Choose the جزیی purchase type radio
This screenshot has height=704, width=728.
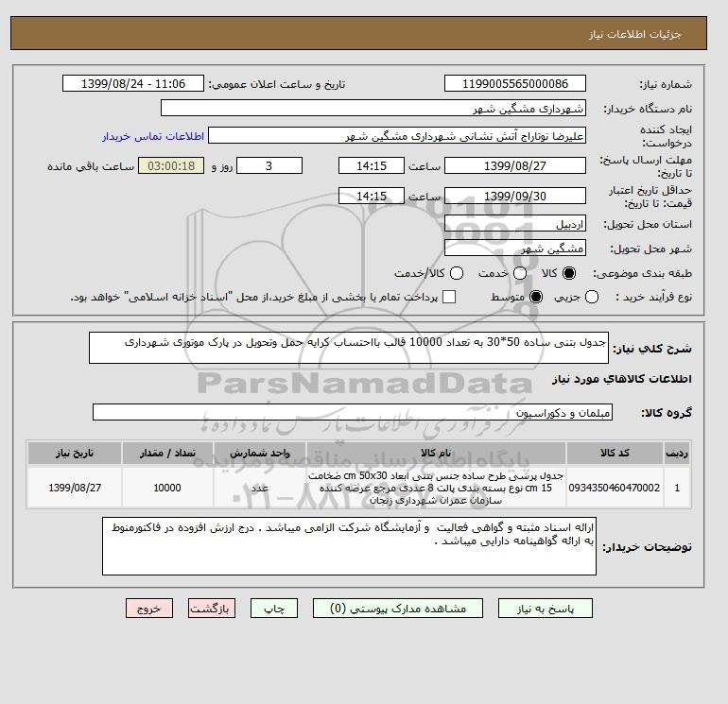click(x=592, y=297)
